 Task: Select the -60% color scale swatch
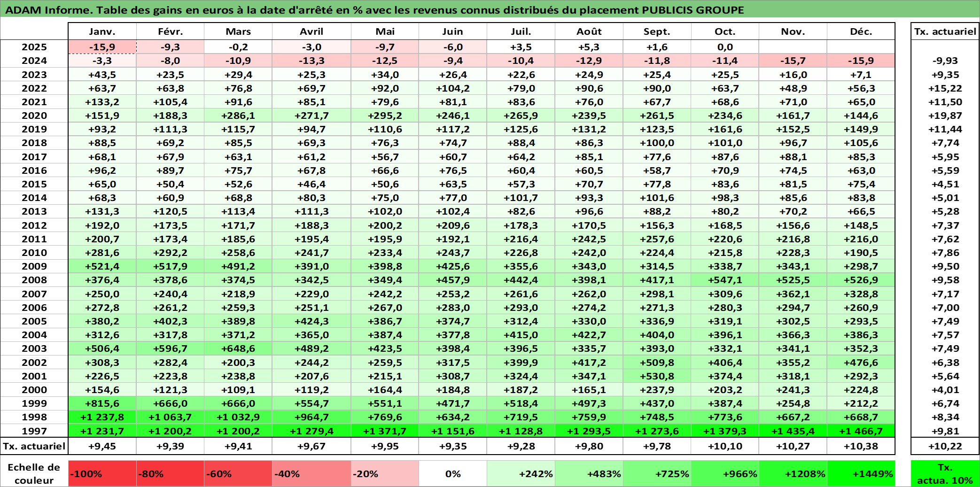pos(238,473)
